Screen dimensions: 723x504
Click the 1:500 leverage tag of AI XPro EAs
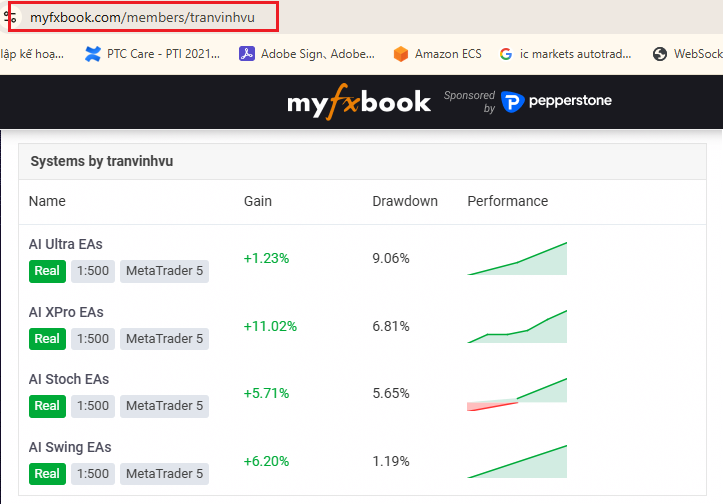pyautogui.click(x=93, y=338)
